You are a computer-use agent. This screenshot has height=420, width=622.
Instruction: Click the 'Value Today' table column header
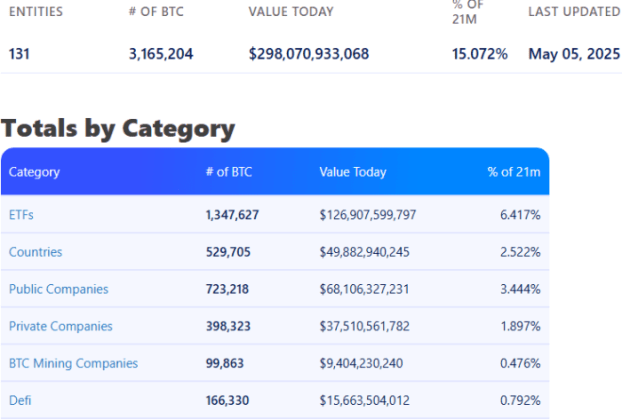(352, 172)
